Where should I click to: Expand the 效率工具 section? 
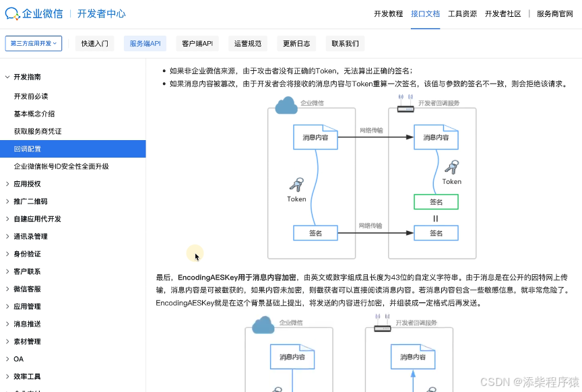click(x=7, y=377)
